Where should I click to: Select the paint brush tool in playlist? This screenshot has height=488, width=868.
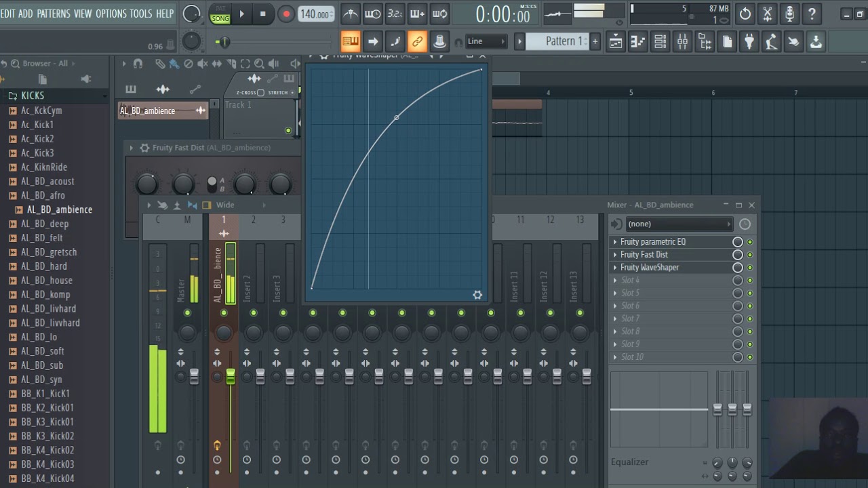[174, 64]
